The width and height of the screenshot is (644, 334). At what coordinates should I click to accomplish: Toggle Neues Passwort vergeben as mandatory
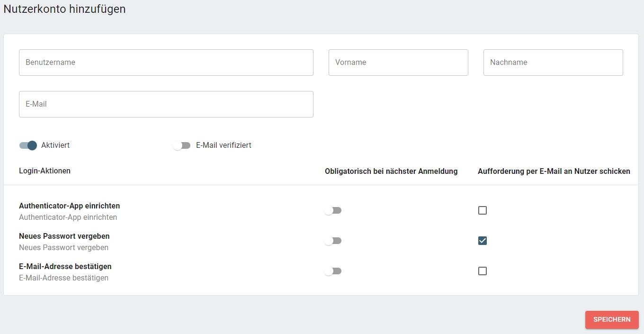pos(333,241)
